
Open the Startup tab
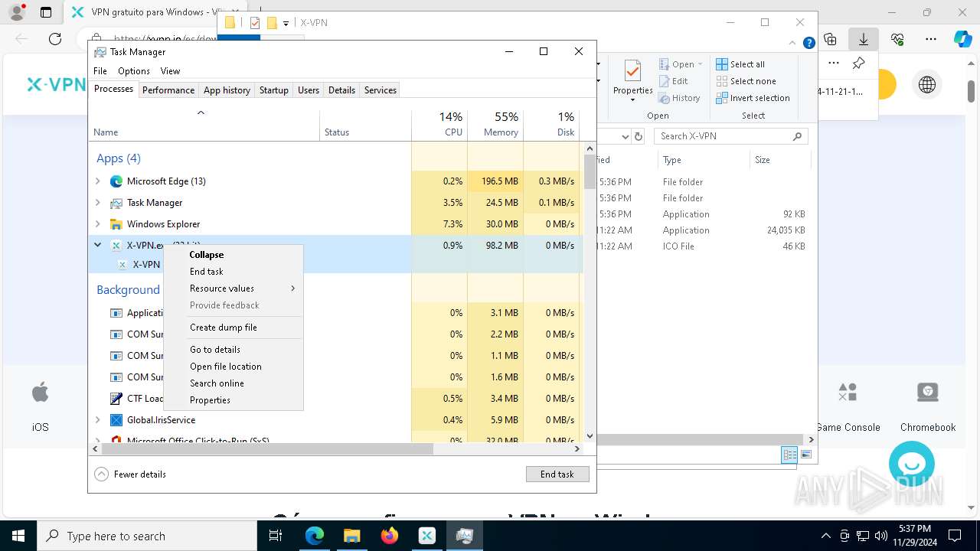[274, 90]
